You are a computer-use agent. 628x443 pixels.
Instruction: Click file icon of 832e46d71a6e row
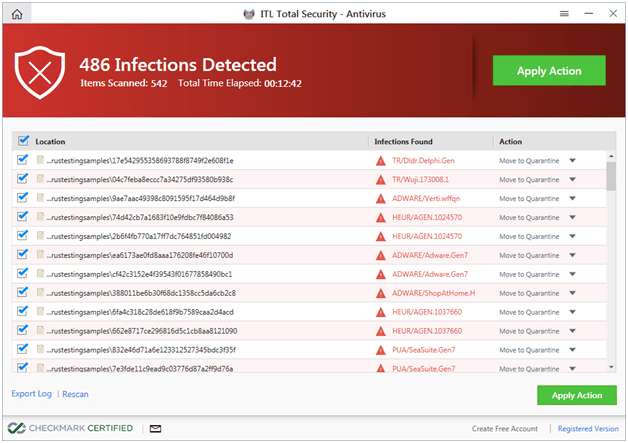click(x=40, y=349)
